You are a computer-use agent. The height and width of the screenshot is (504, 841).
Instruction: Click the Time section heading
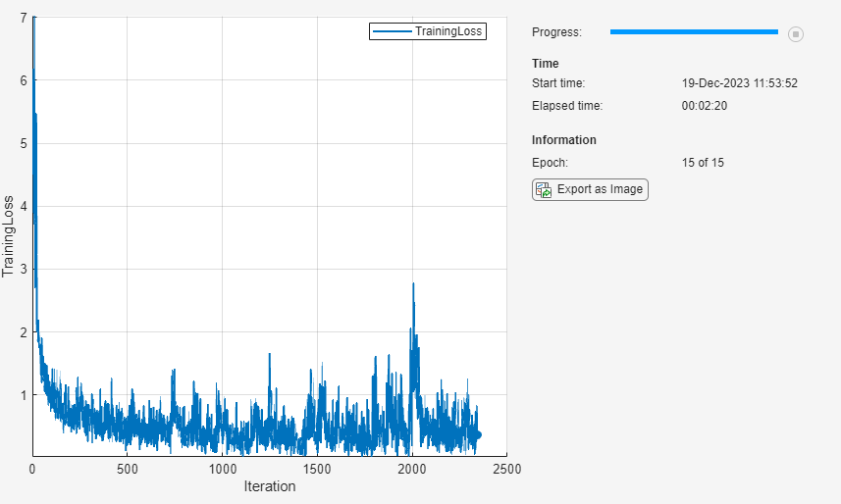(x=545, y=64)
